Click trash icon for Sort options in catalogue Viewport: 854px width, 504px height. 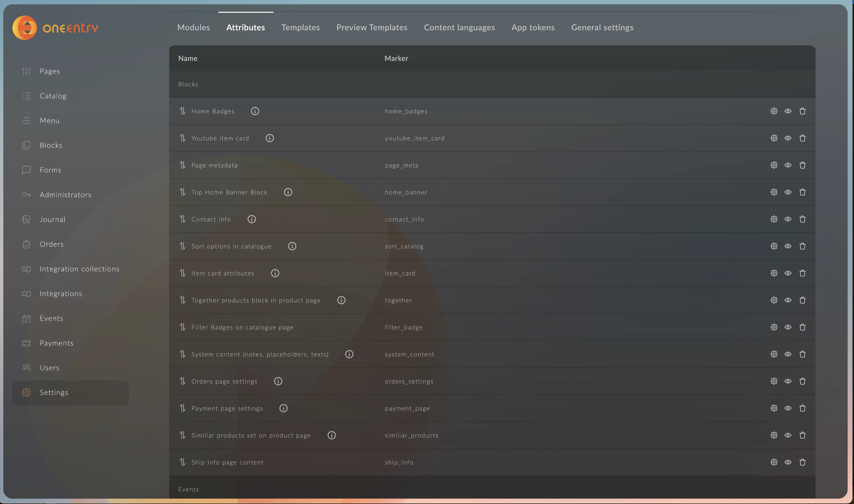[802, 246]
